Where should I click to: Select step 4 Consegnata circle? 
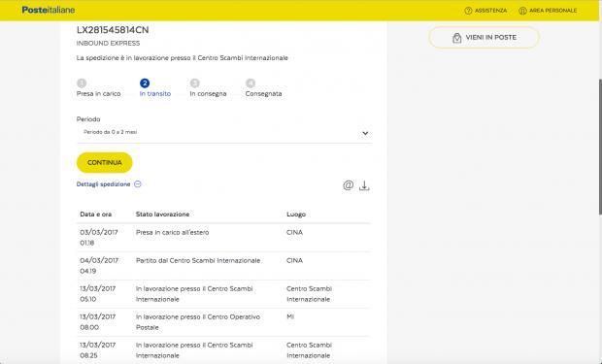point(251,83)
